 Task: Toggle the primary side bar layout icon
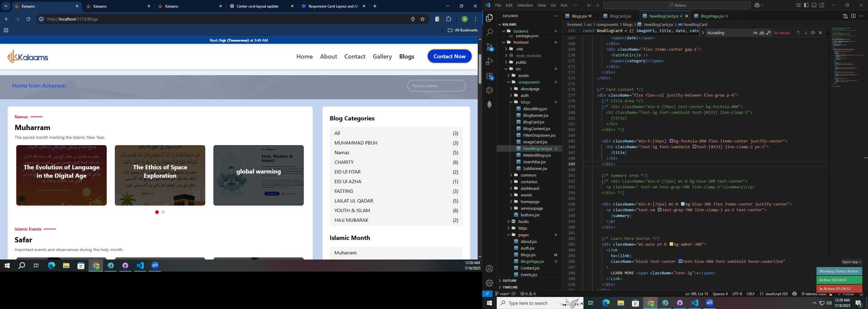(x=806, y=5)
